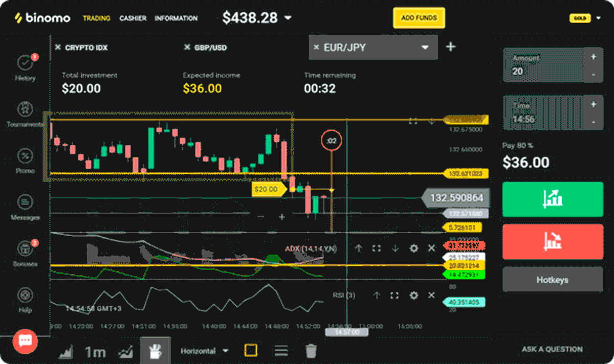Image resolution: width=614 pixels, height=364 pixels.
Task: Pick the yellow line color square
Action: pos(251,350)
